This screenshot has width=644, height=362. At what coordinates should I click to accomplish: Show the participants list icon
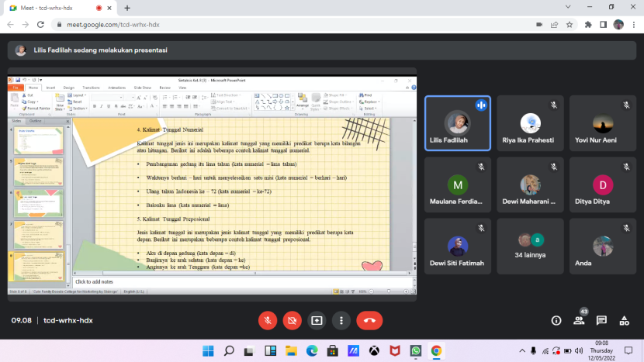click(x=579, y=320)
